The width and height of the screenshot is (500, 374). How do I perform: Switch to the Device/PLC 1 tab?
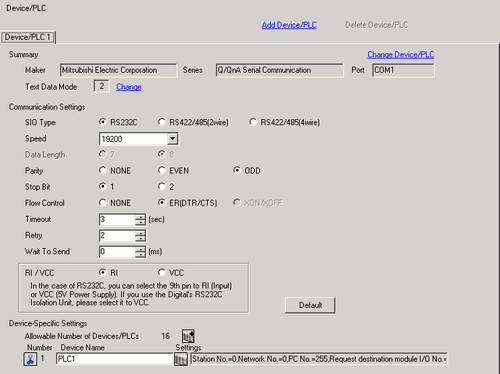(28, 37)
